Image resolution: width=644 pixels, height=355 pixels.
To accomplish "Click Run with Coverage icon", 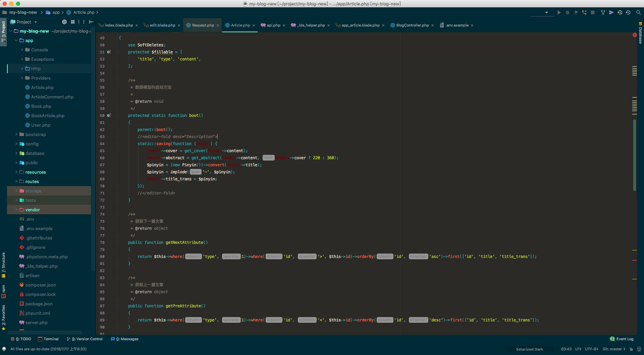I will click(576, 12).
